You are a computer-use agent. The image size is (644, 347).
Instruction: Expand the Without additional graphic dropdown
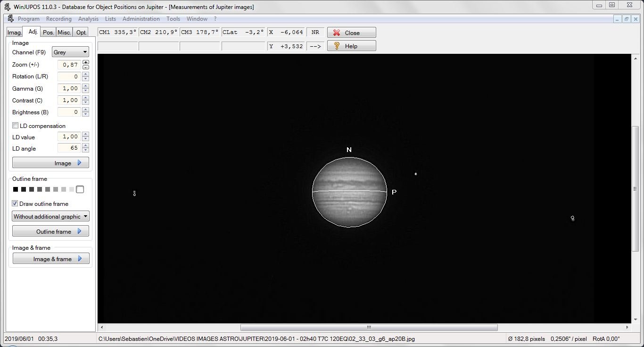(50, 217)
